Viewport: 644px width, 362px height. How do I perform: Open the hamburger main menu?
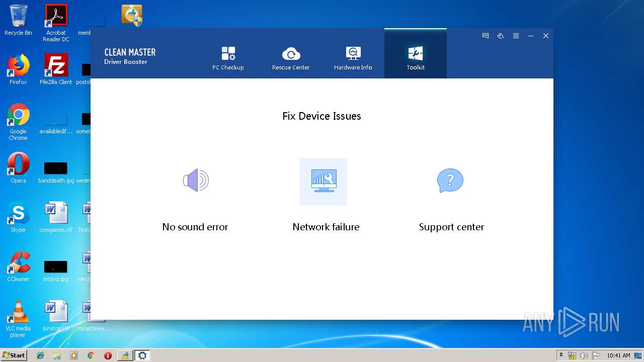click(x=516, y=36)
